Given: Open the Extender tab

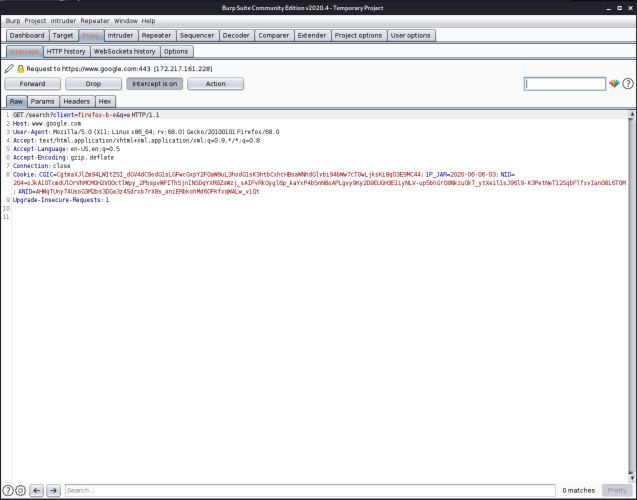Looking at the screenshot, I should 312,35.
